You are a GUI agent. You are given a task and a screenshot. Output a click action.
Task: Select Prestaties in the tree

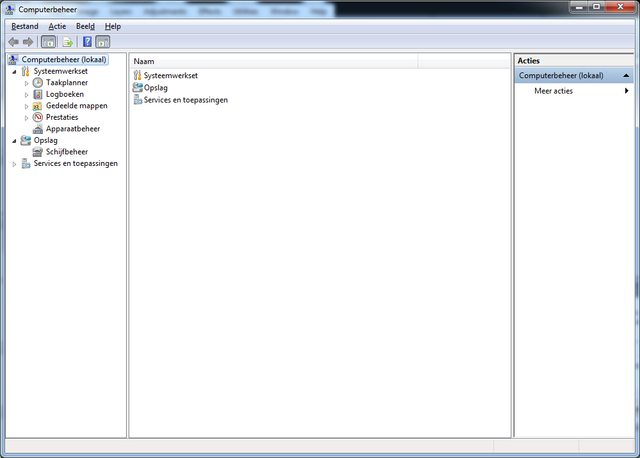coord(62,117)
